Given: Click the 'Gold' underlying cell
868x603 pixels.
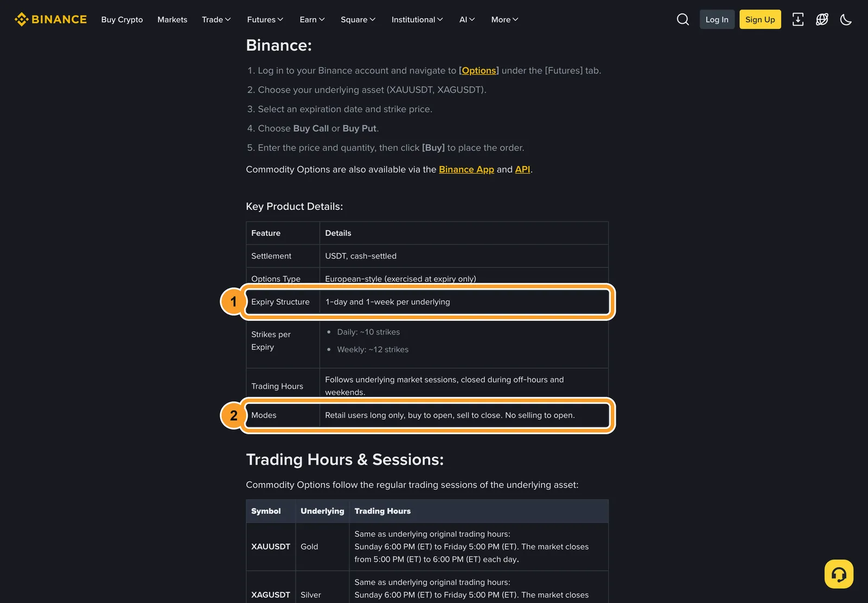Looking at the screenshot, I should 322,547.
